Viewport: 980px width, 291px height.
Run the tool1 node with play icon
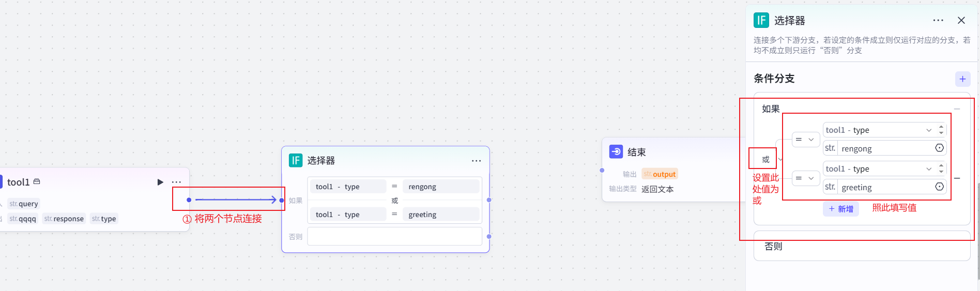160,182
